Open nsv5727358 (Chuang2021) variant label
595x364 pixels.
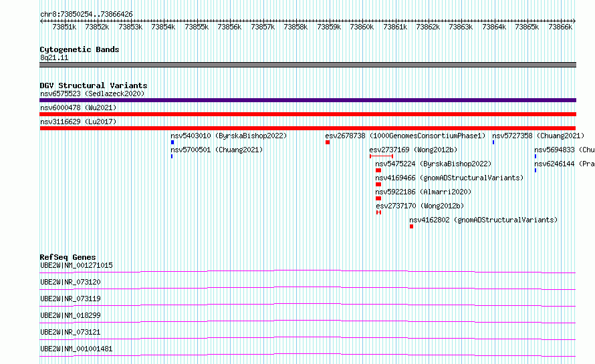coord(538,136)
